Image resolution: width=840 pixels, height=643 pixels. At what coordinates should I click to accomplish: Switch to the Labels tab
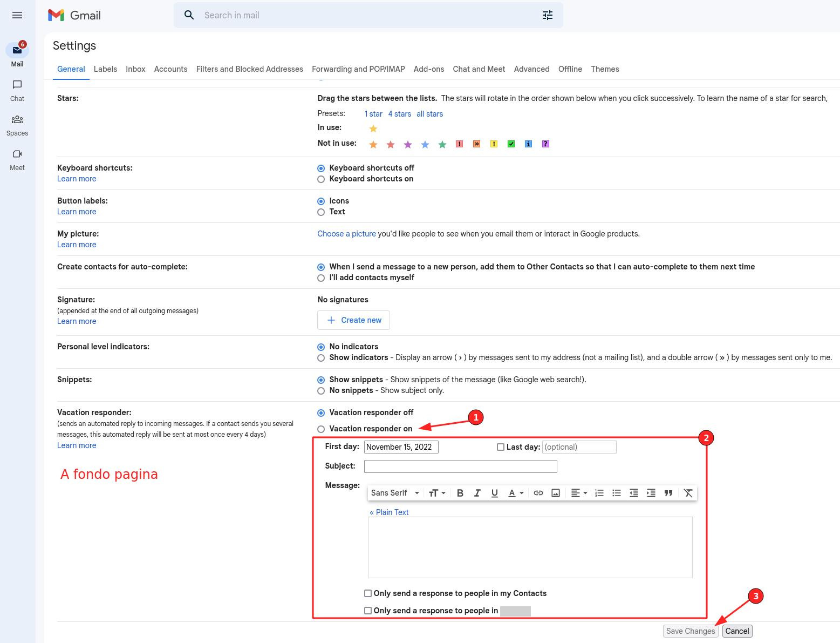(105, 69)
